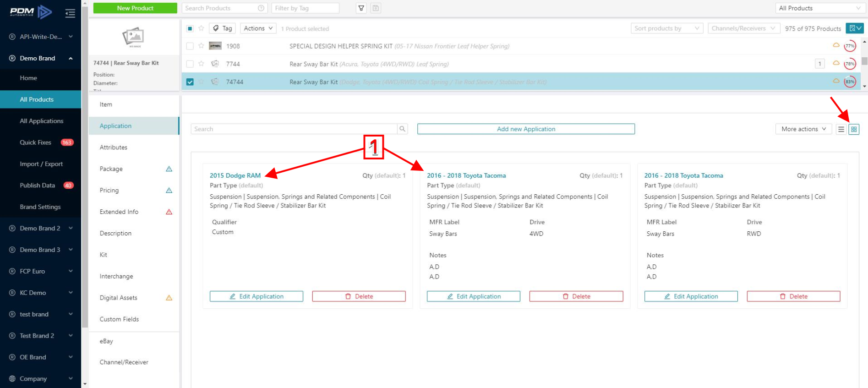
Task: Open the More actions dropdown
Action: (x=803, y=129)
